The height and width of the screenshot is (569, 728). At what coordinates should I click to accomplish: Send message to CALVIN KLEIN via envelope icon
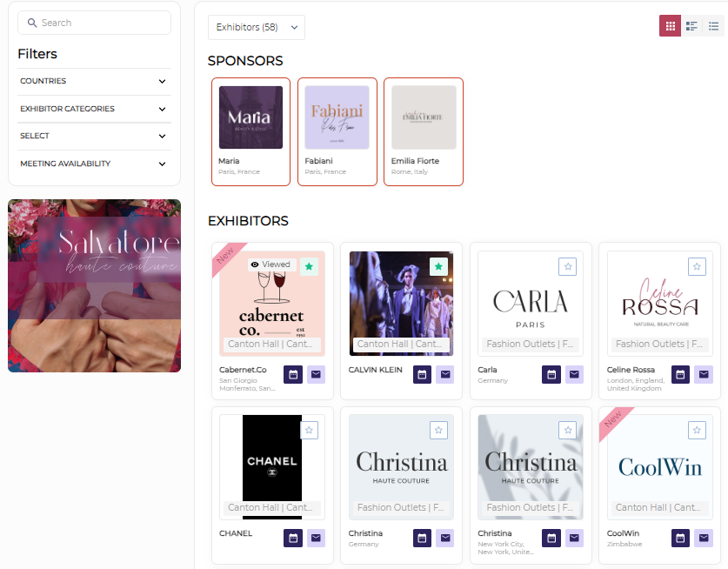(445, 374)
